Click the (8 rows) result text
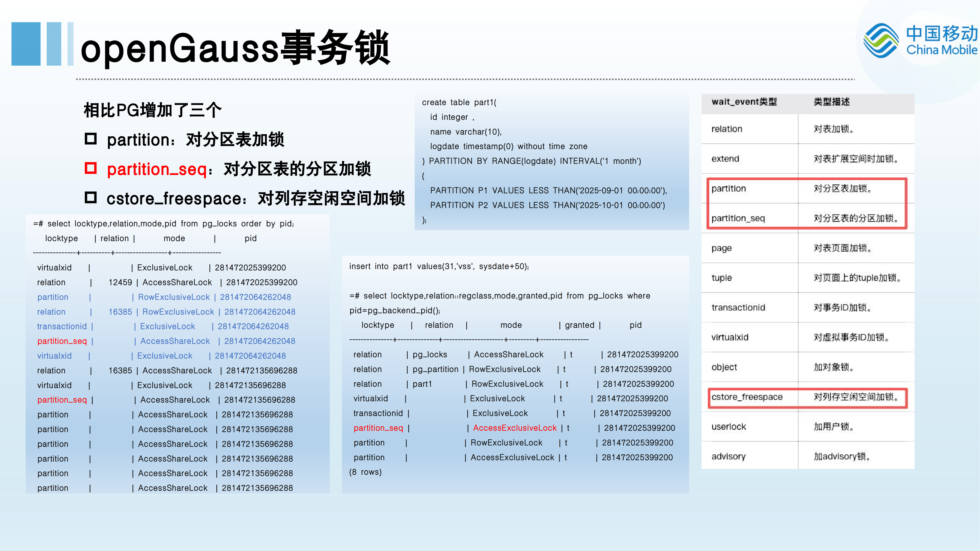Screen dimensions: 980x551 tap(365, 472)
